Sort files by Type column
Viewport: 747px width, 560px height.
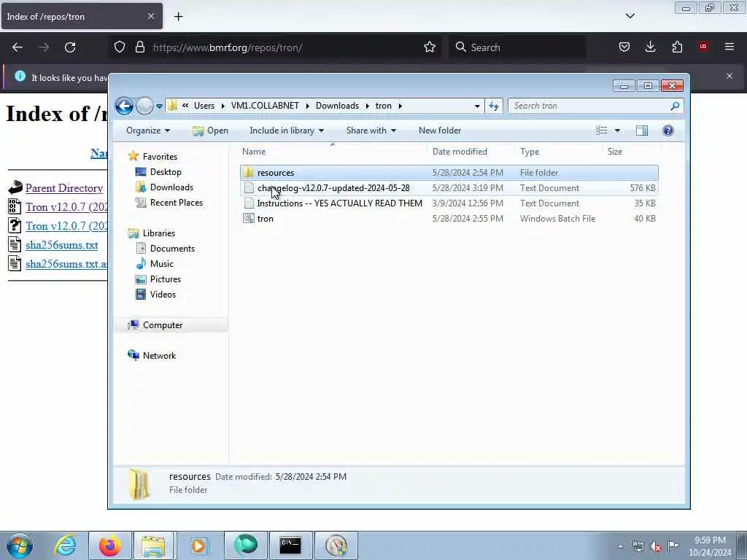coord(559,152)
